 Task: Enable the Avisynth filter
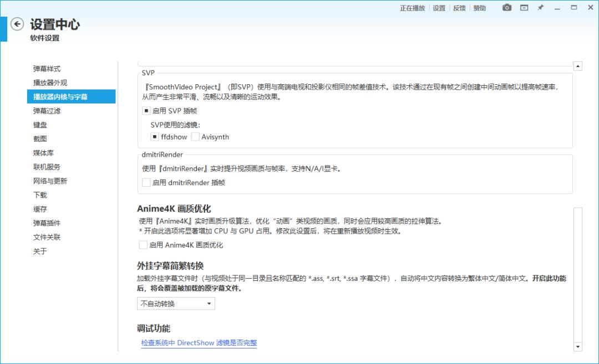pos(195,137)
